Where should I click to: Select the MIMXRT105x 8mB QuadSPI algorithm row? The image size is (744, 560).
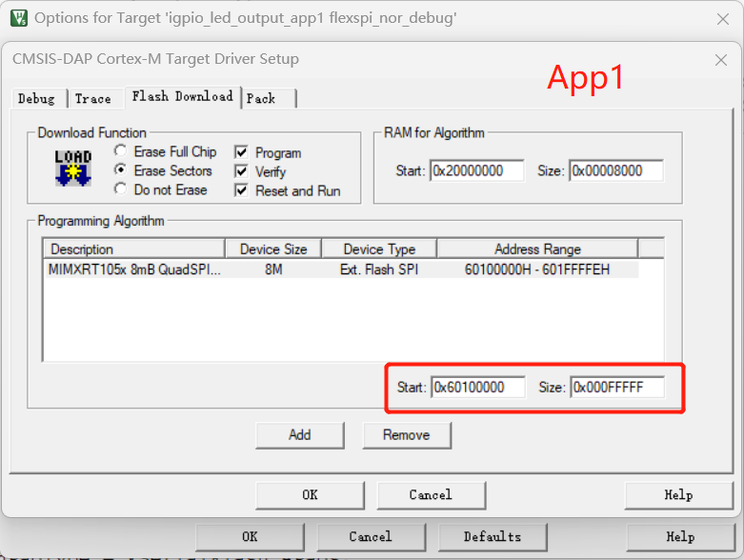(x=133, y=270)
